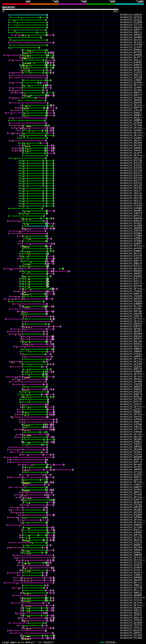Click label UniRef100_B6TI13
This screenshot has width=146, height=644.
pyautogui.click(x=131, y=583)
